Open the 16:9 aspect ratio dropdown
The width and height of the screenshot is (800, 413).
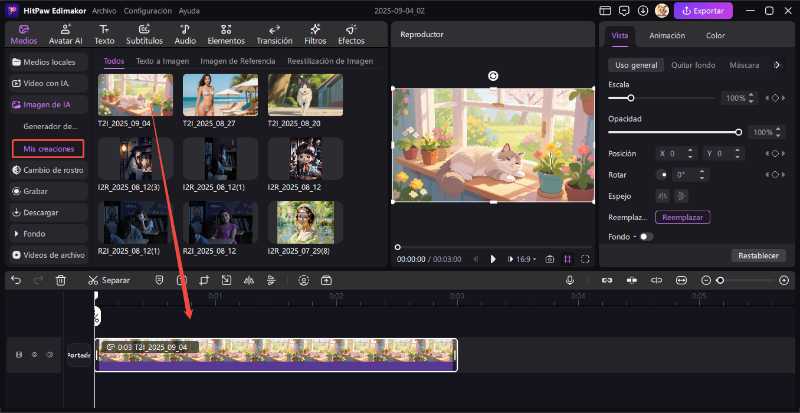(x=524, y=259)
